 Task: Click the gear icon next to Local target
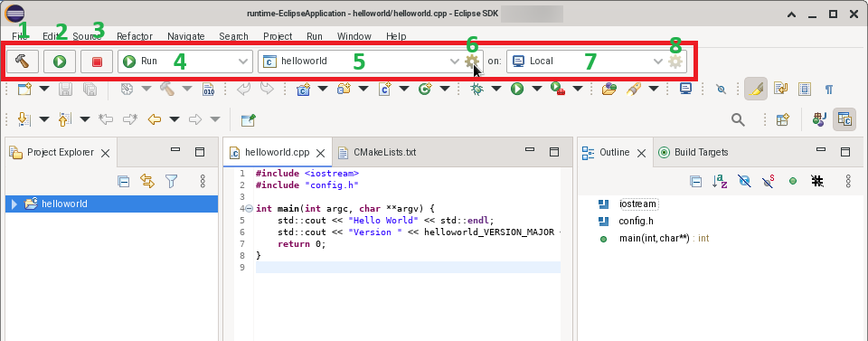point(675,61)
